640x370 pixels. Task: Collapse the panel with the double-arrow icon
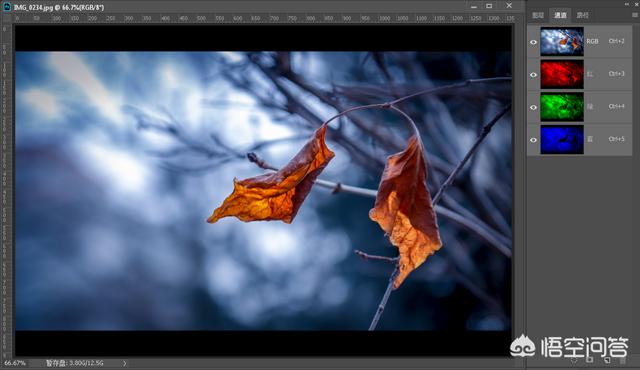click(x=627, y=4)
